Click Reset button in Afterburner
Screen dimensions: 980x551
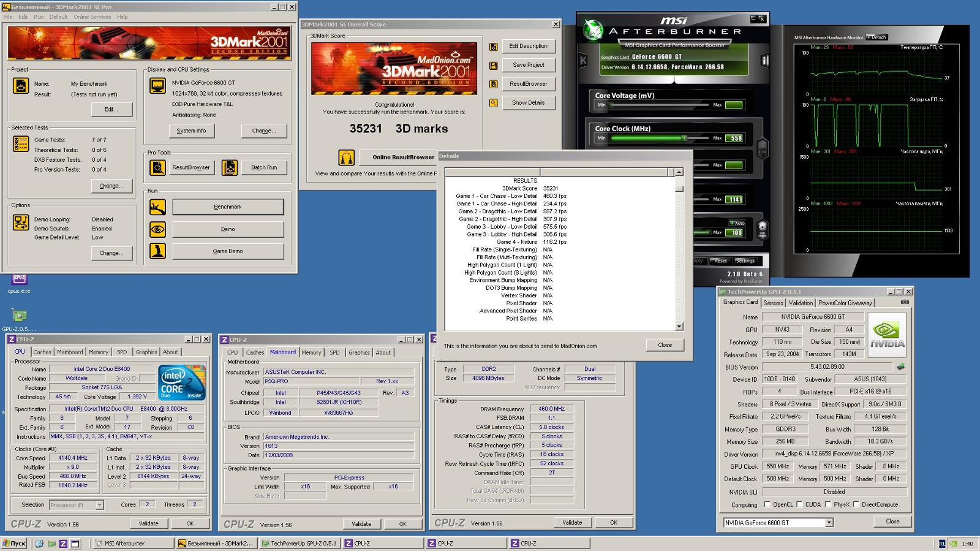(x=720, y=261)
